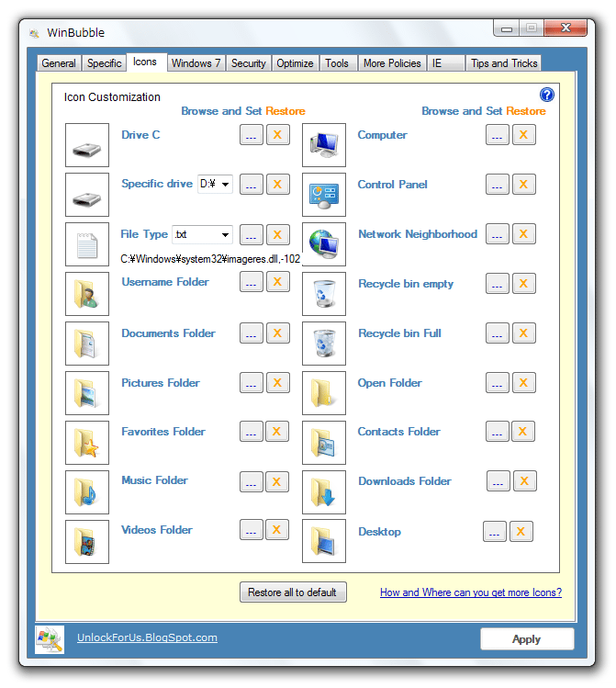Image resolution: width=616 pixels, height=688 pixels.
Task: Click the Drive C icon preview
Action: click(87, 145)
